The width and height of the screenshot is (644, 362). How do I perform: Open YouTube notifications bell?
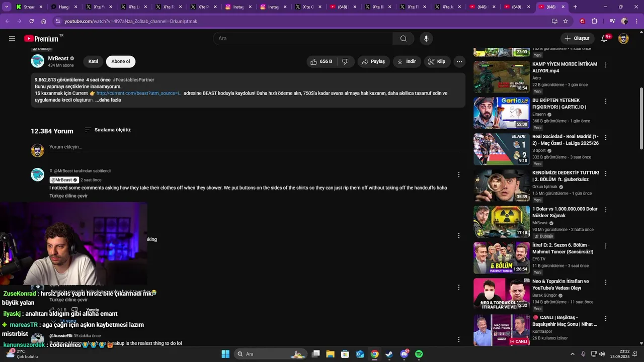[x=604, y=39]
